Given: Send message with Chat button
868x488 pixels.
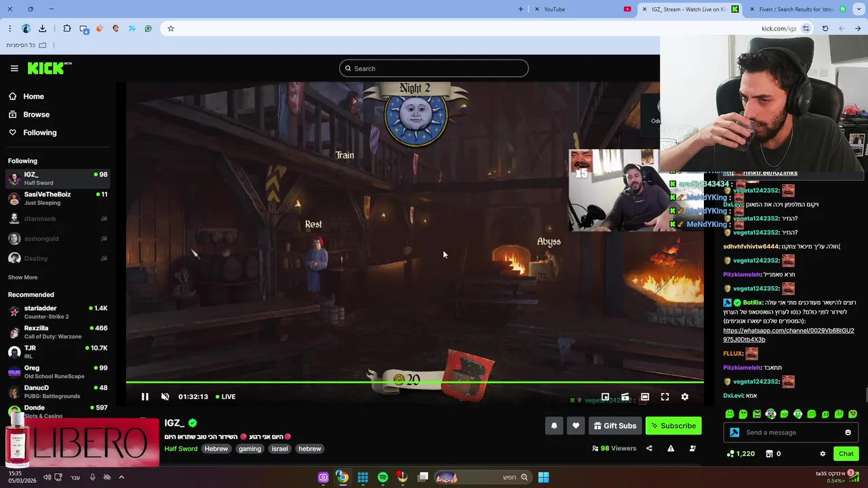Looking at the screenshot, I should [846, 453].
